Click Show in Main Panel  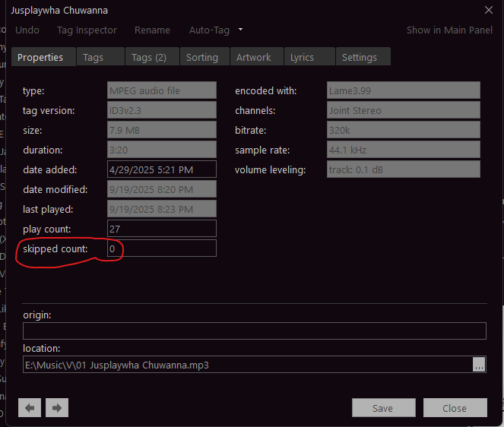click(x=449, y=30)
